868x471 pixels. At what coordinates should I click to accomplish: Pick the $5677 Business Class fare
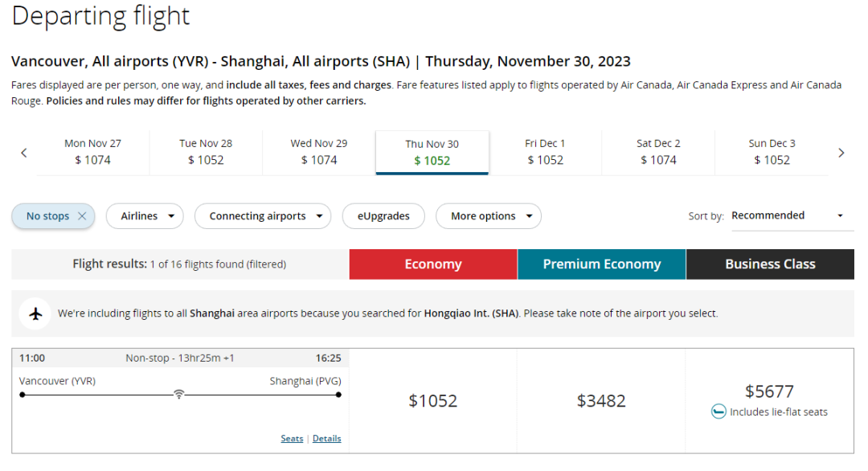[x=769, y=392]
